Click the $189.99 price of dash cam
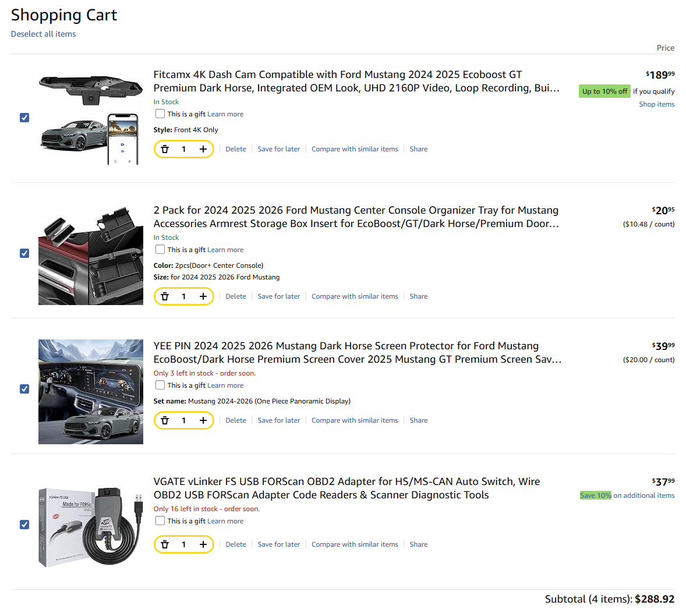 (x=660, y=75)
